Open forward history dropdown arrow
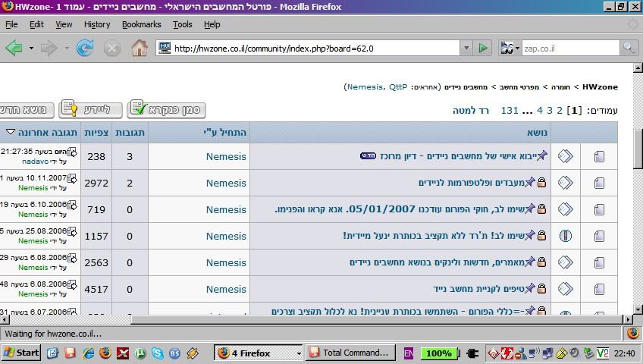Image resolution: width=643 pixels, height=364 pixels. coord(67,49)
